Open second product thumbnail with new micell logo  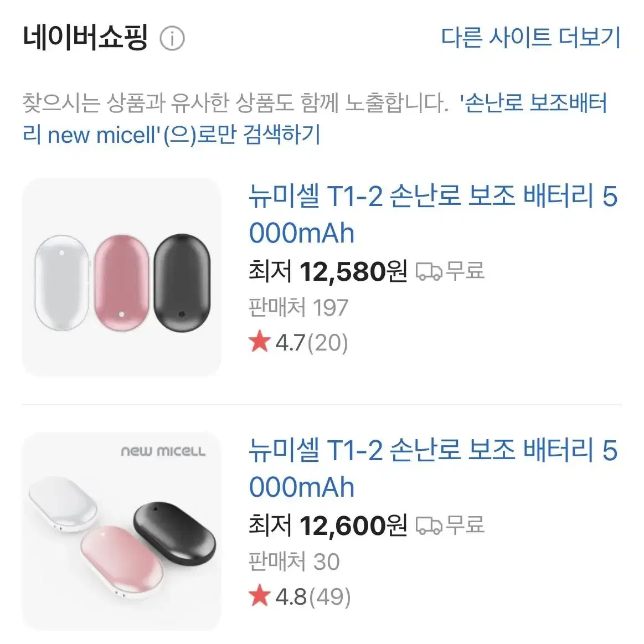click(122, 532)
